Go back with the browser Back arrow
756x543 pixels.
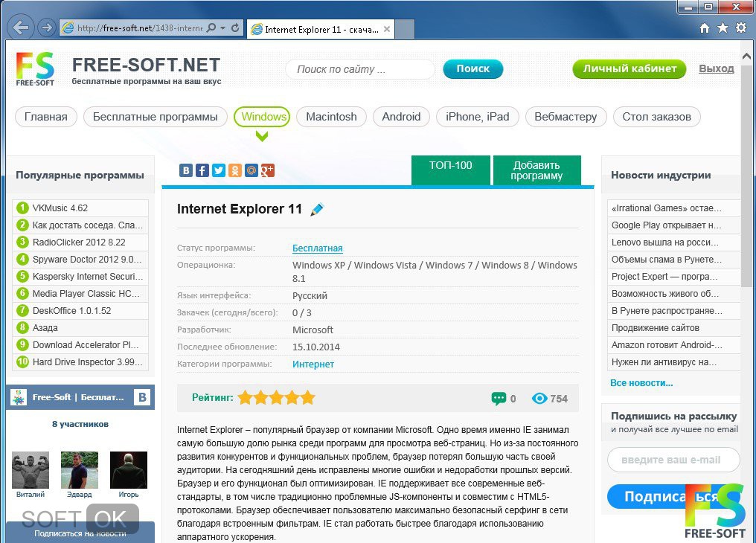(x=20, y=28)
